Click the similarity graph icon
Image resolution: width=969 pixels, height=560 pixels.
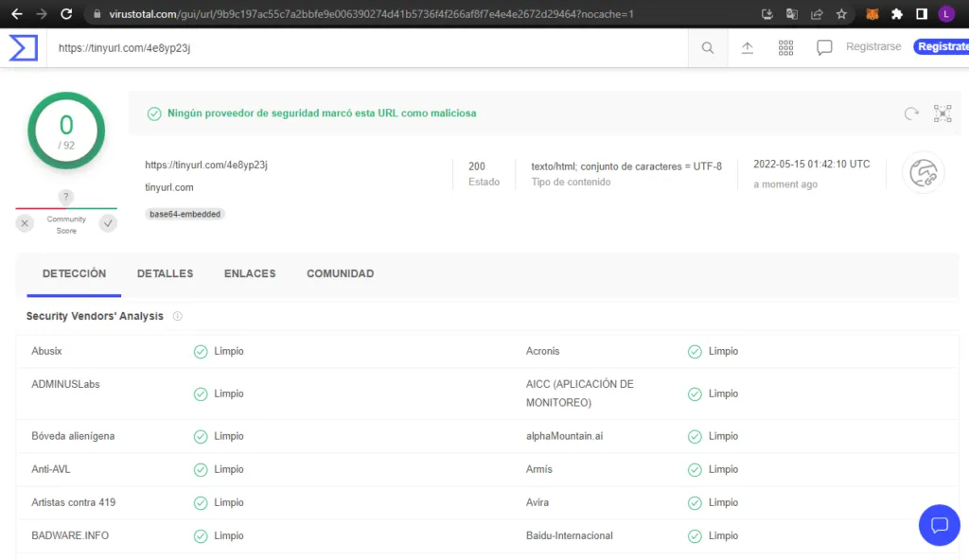943,114
